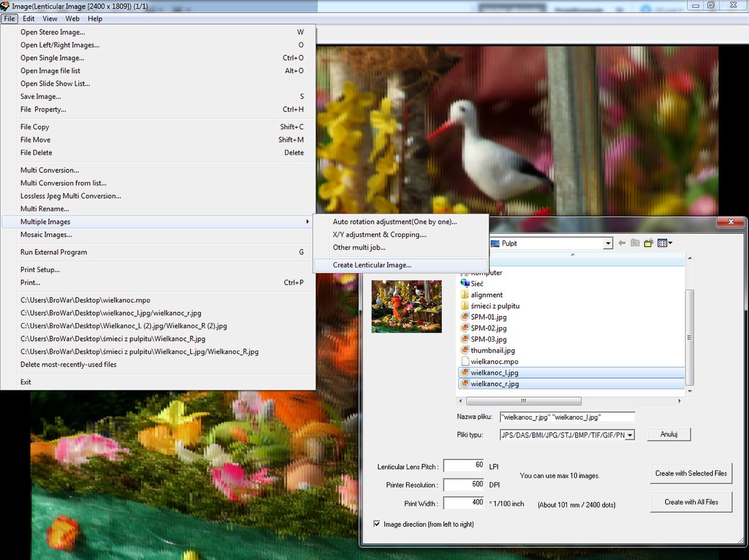
Task: Click the file list scroll down arrow
Action: (690, 391)
